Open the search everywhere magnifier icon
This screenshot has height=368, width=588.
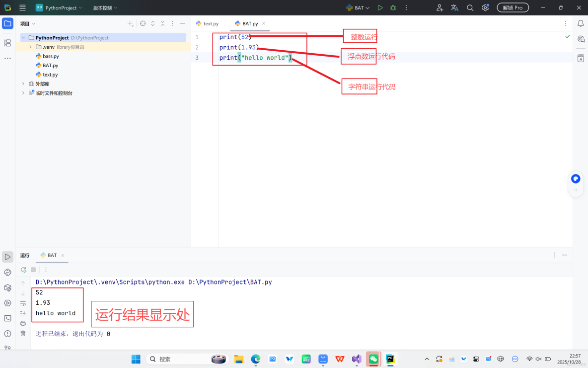click(x=470, y=7)
